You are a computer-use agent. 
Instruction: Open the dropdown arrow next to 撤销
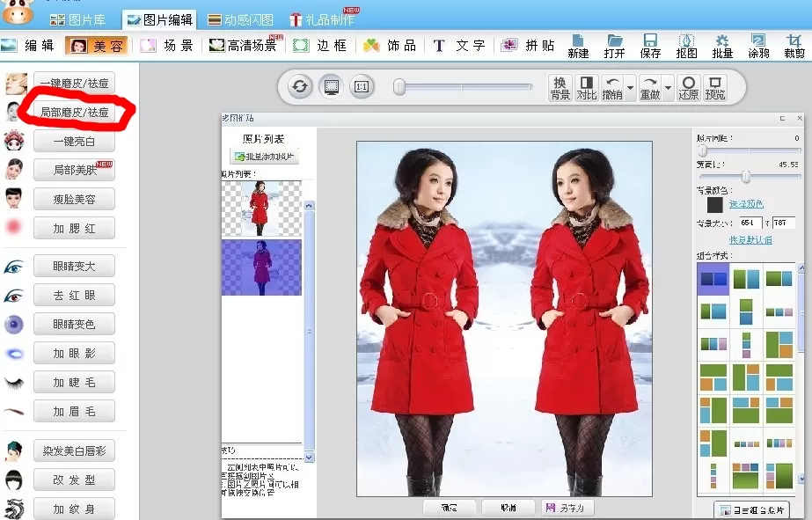630,87
